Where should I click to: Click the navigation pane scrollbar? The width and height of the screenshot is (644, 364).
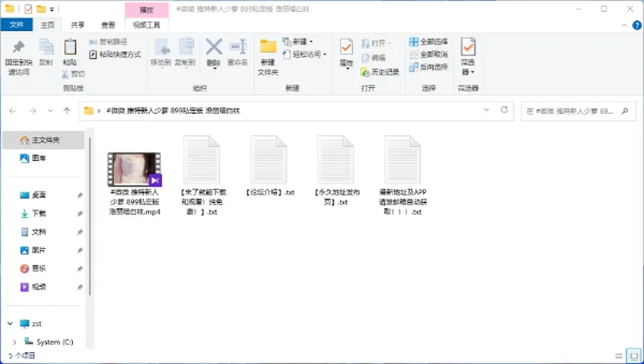(90, 216)
